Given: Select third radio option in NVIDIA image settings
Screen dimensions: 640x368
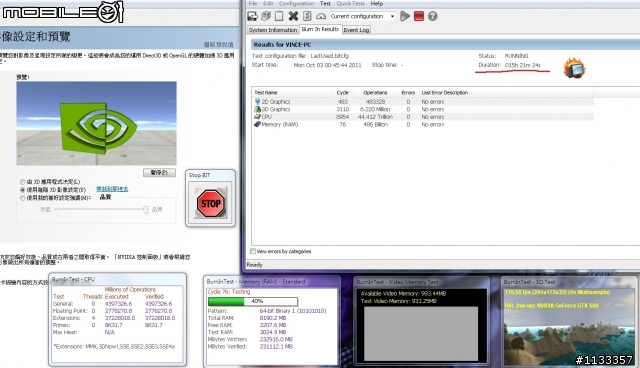Looking at the screenshot, I should [x=22, y=197].
